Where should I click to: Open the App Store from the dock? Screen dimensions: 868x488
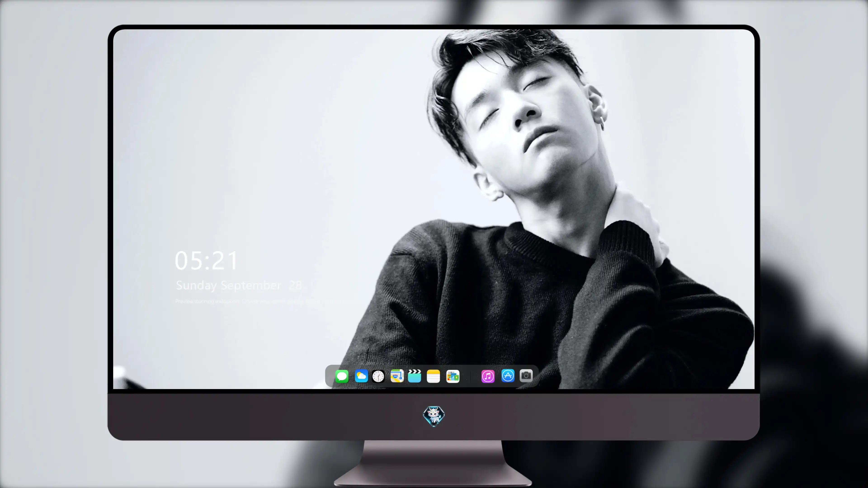(508, 375)
